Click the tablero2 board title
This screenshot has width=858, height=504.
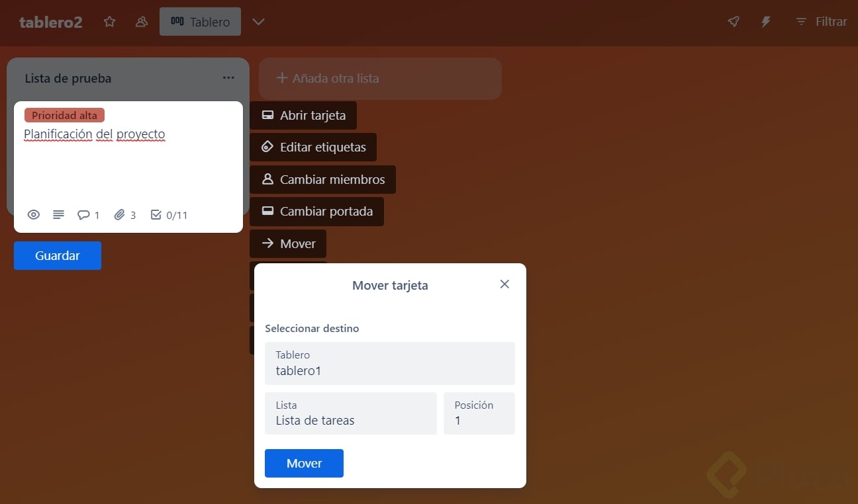tap(51, 22)
